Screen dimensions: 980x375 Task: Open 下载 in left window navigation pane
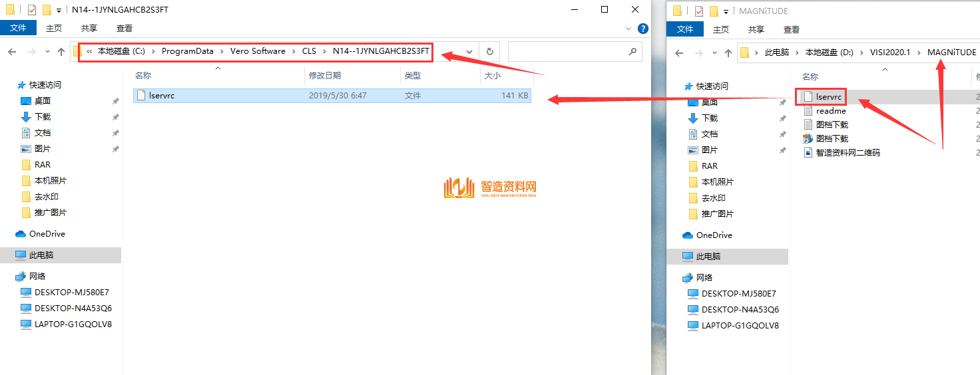(42, 117)
